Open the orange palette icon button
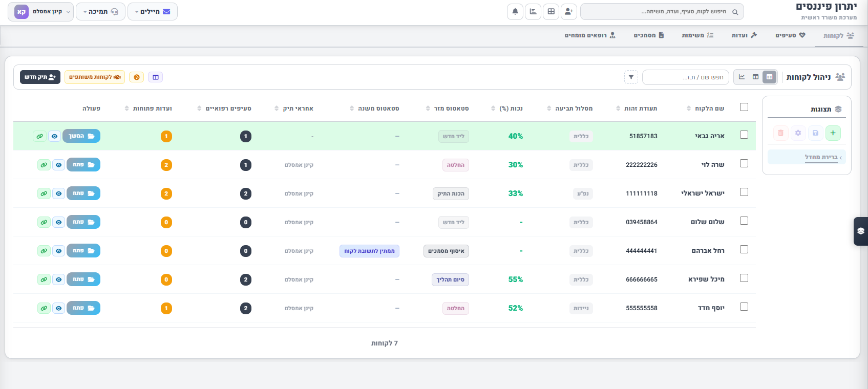868x389 pixels. click(x=136, y=77)
